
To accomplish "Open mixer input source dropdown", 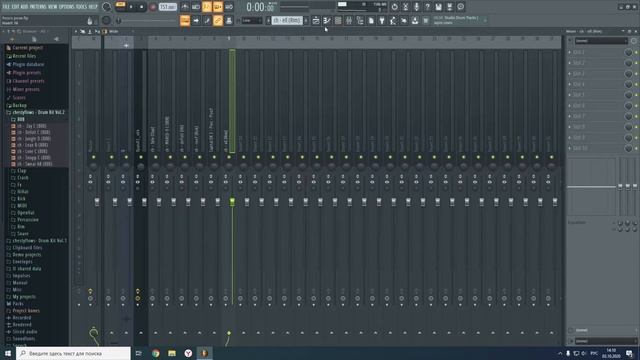I will tap(601, 41).
